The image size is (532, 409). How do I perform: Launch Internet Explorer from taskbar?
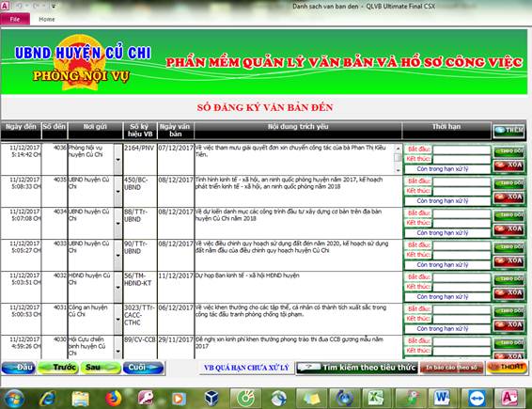click(47, 398)
